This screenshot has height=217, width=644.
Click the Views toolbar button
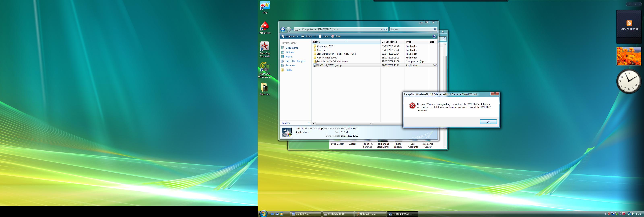coord(307,36)
